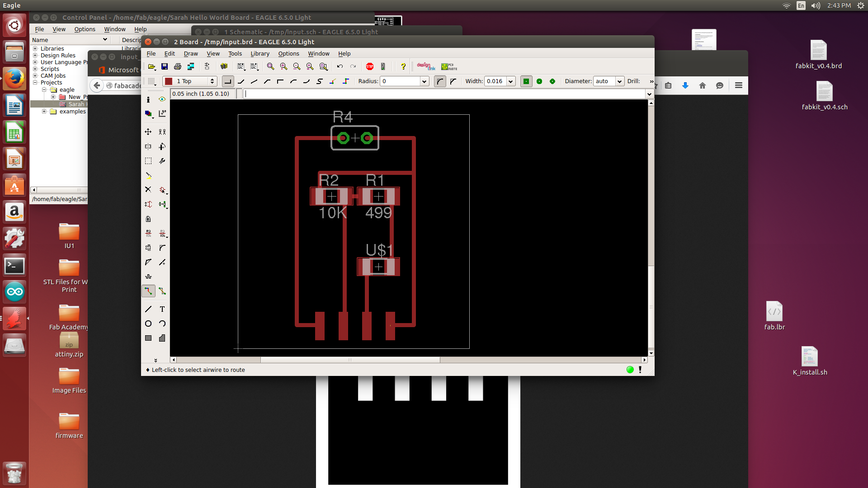
Task: Select the Circle drawing tool
Action: click(x=148, y=324)
